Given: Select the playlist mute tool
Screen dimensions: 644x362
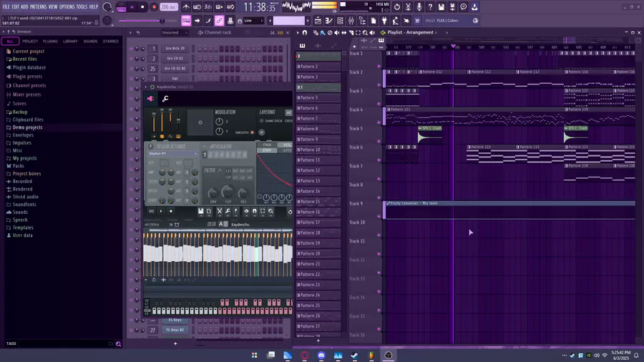Looking at the screenshot, I should [337, 32].
